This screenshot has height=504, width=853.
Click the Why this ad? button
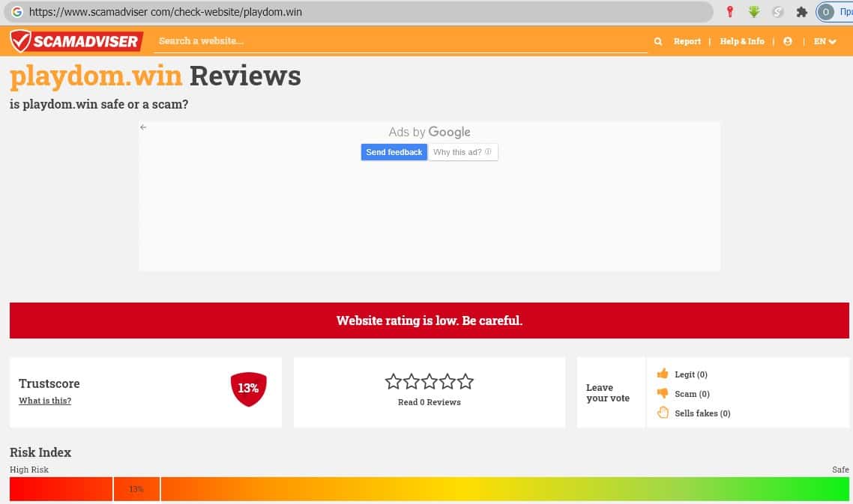(463, 152)
